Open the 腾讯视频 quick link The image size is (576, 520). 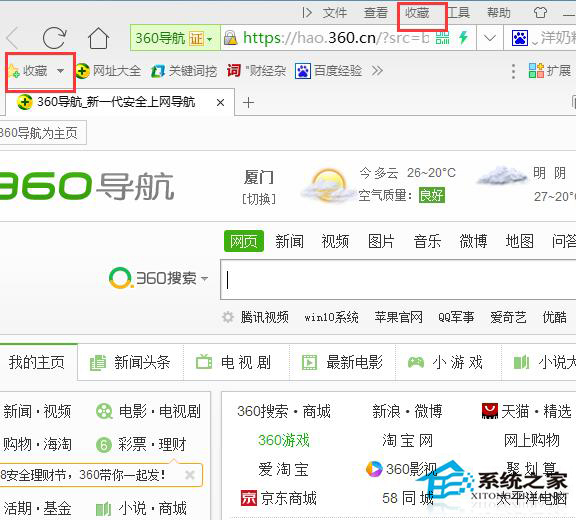coord(264,317)
